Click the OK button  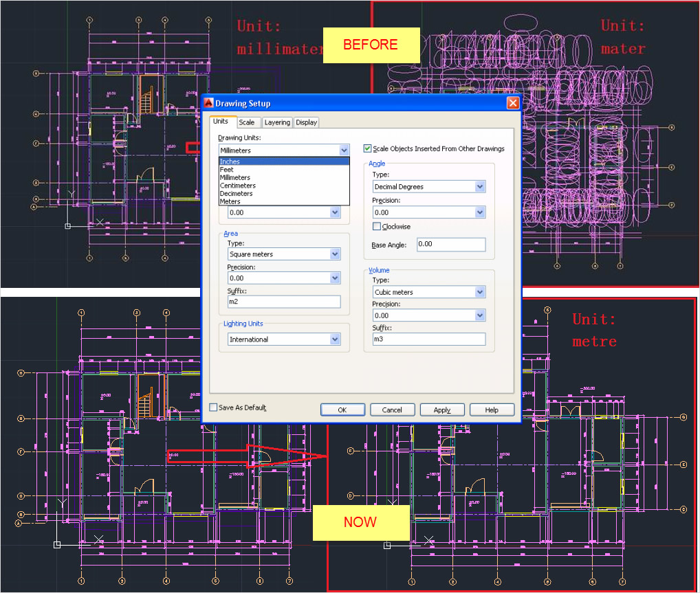click(x=342, y=410)
